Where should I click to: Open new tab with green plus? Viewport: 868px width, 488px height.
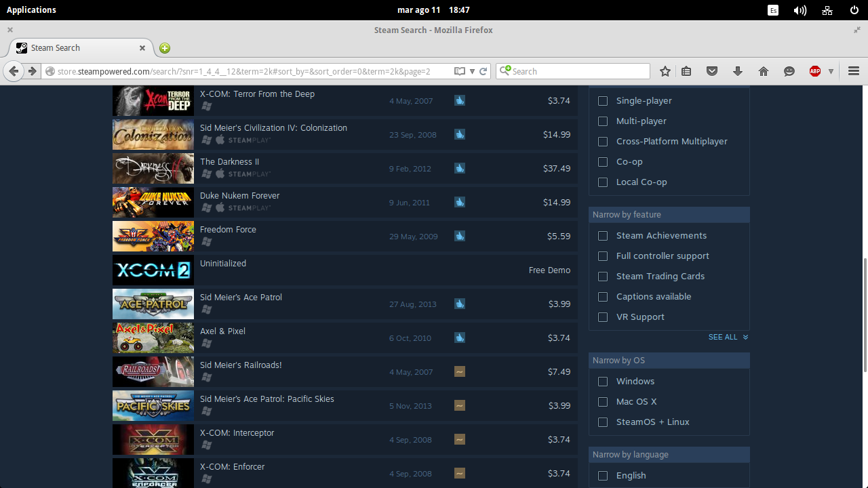[165, 48]
